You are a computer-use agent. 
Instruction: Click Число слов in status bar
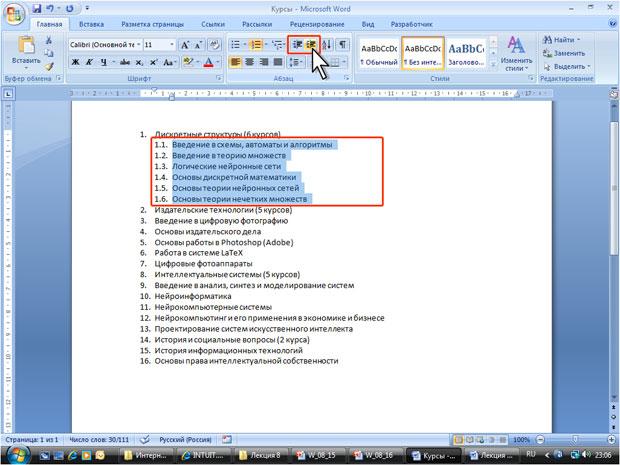[99, 439]
